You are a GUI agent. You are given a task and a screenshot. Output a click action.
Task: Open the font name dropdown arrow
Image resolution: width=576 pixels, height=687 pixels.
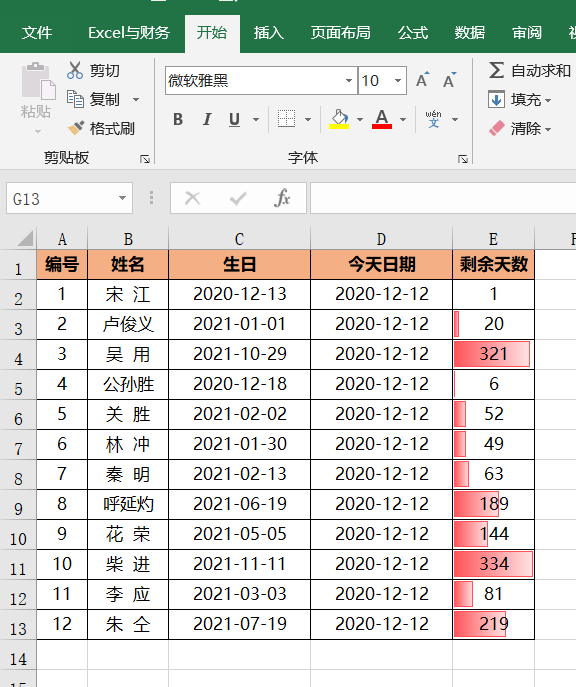(349, 81)
